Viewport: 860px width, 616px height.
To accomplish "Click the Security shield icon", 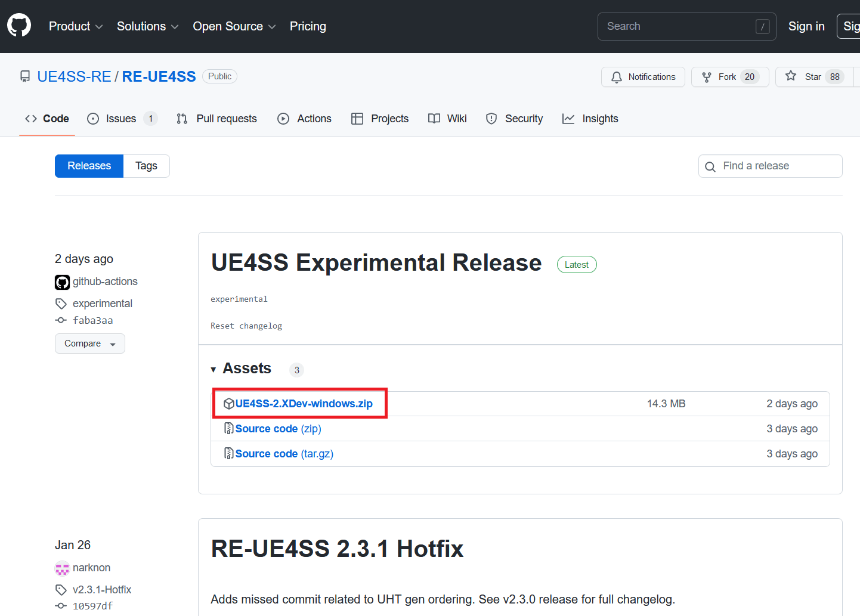I will 491,119.
